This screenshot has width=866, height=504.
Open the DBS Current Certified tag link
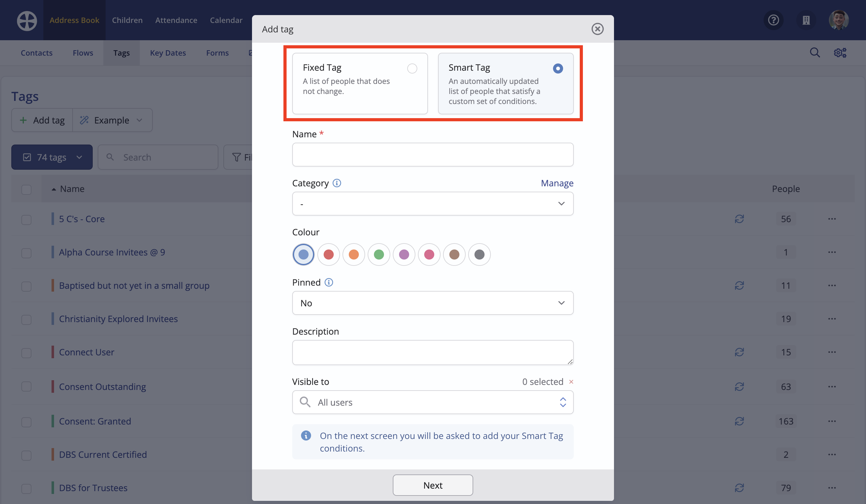coord(103,455)
